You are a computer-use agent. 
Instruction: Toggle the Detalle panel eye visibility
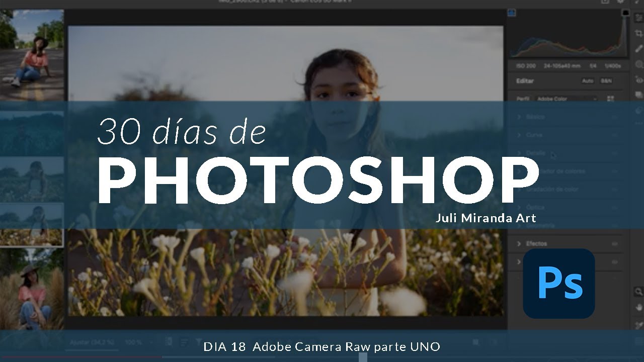tap(614, 153)
